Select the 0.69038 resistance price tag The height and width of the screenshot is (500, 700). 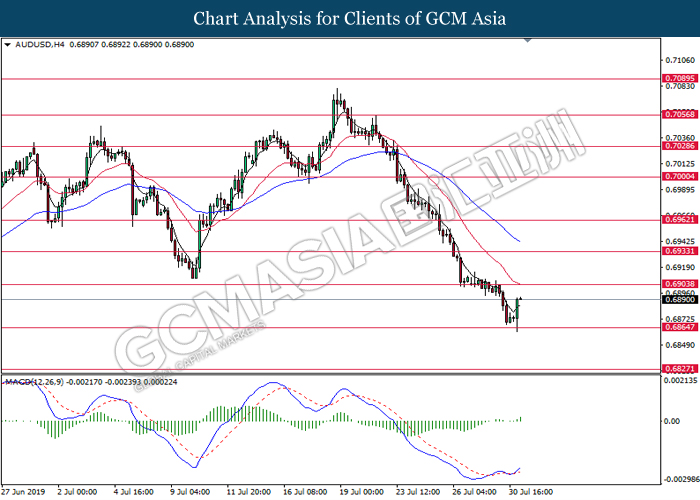(679, 285)
